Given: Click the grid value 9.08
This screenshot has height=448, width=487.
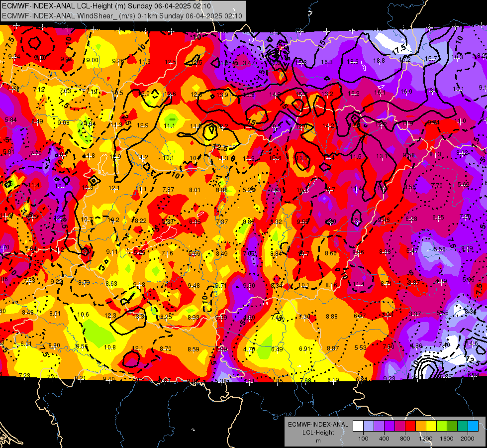Looking at the screenshot, I should click(x=63, y=123).
